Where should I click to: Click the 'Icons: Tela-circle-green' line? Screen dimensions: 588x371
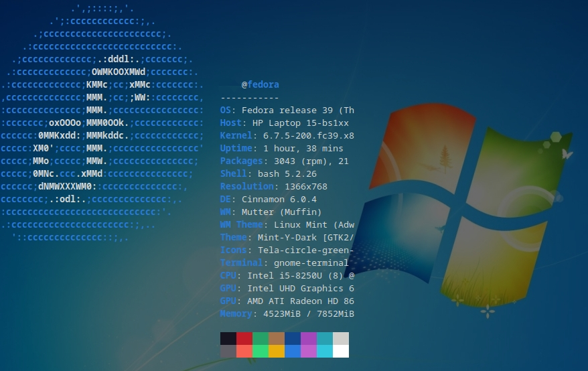[287, 250]
